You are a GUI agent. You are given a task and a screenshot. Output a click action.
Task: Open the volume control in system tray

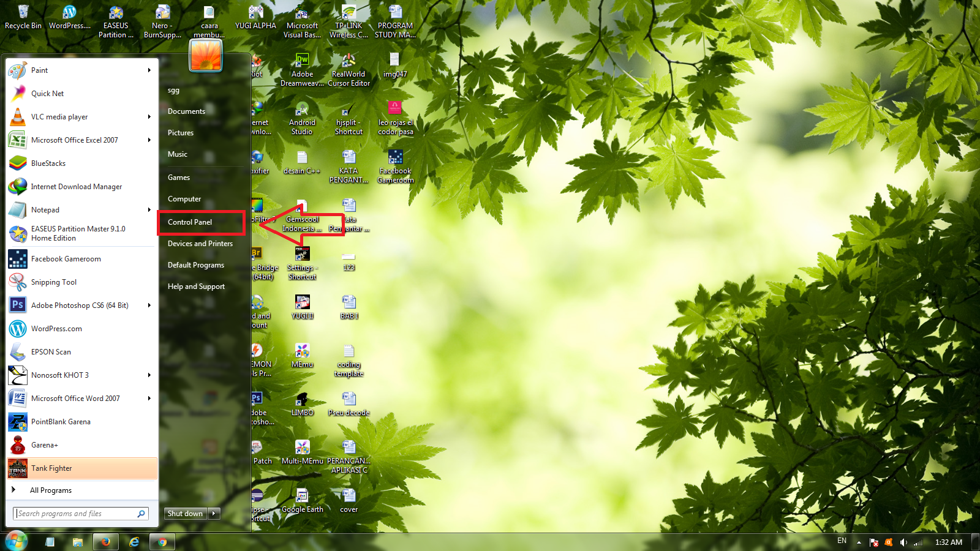903,542
